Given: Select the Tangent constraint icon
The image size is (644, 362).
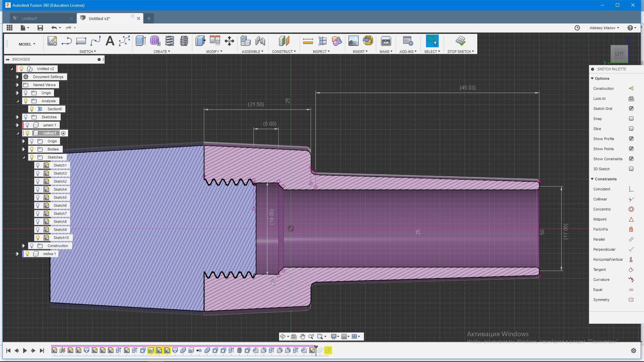Looking at the screenshot, I should [x=631, y=269].
